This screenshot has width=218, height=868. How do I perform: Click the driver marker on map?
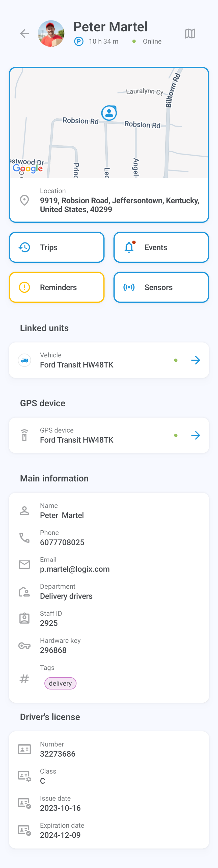109,113
